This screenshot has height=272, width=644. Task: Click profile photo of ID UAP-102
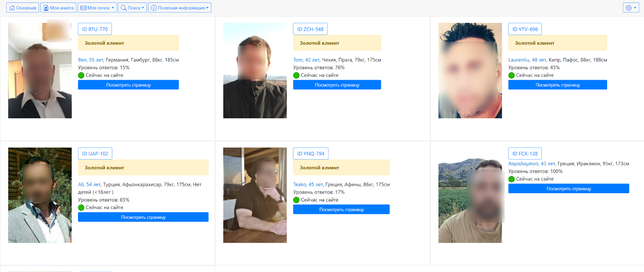click(40, 195)
